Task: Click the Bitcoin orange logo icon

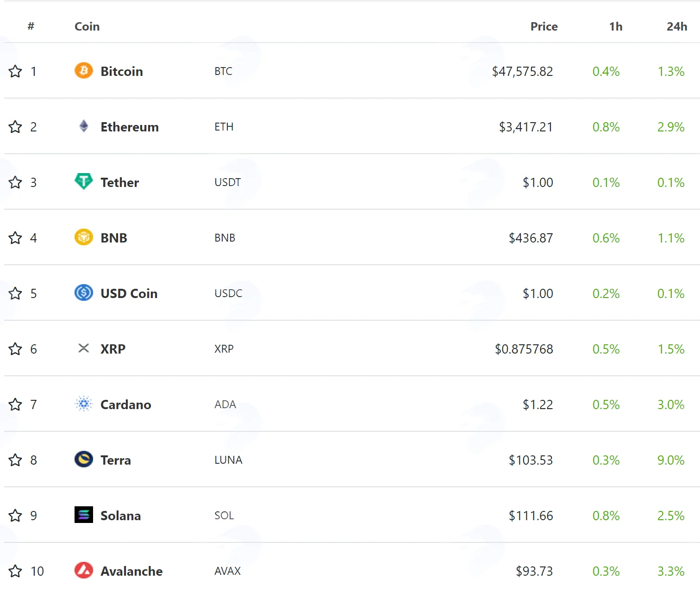Action: pyautogui.click(x=84, y=70)
